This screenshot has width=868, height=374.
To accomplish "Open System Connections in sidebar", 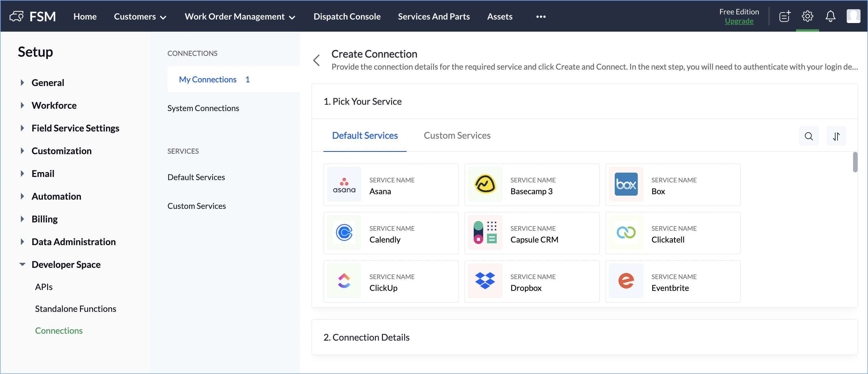I will pos(203,108).
